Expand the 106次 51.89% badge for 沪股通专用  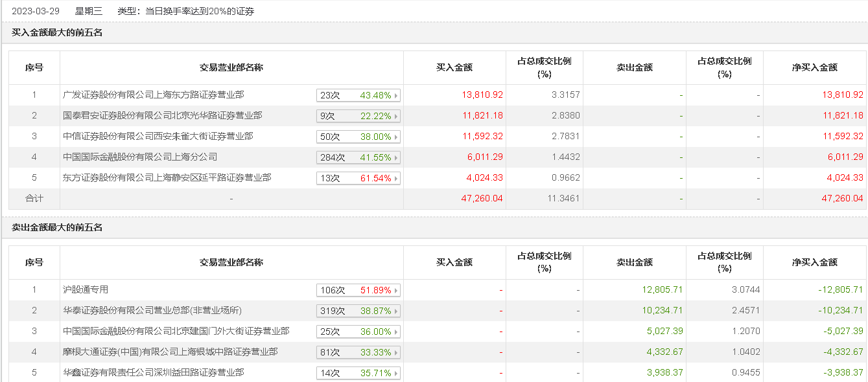tap(358, 290)
